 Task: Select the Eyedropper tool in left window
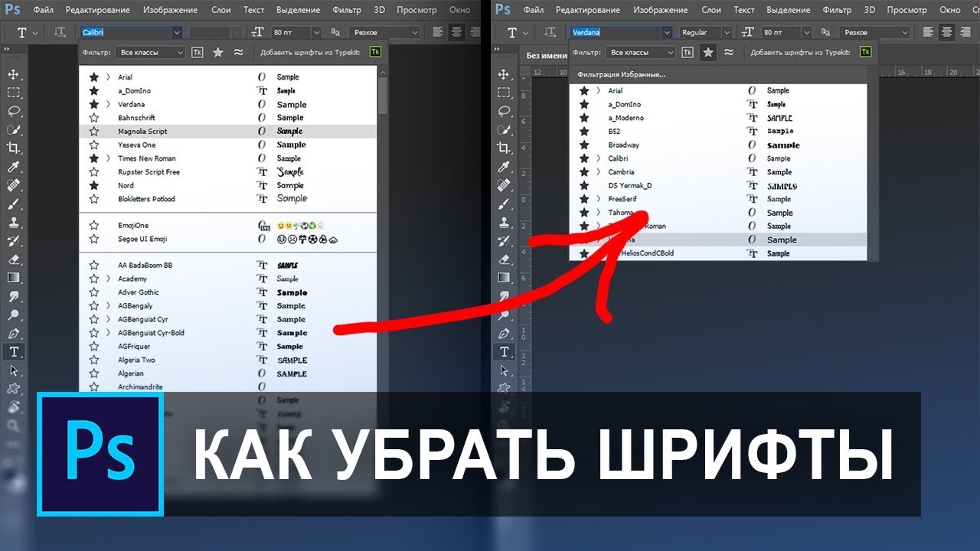tap(14, 167)
